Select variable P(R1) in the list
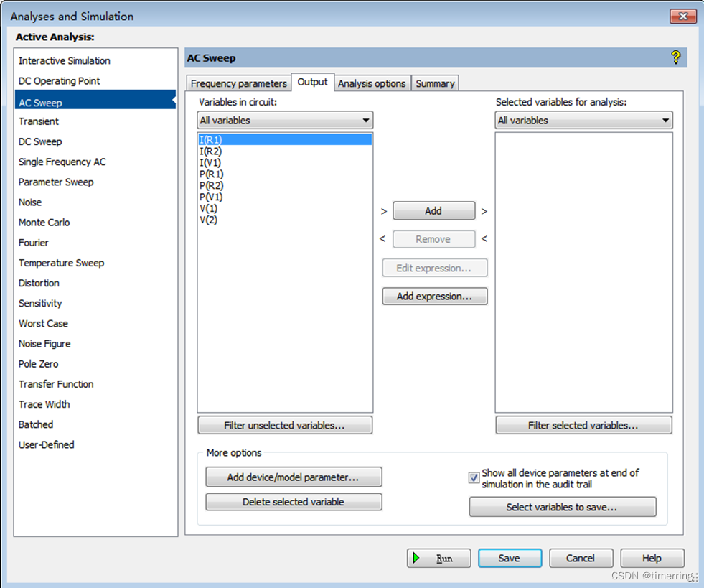 [x=212, y=174]
